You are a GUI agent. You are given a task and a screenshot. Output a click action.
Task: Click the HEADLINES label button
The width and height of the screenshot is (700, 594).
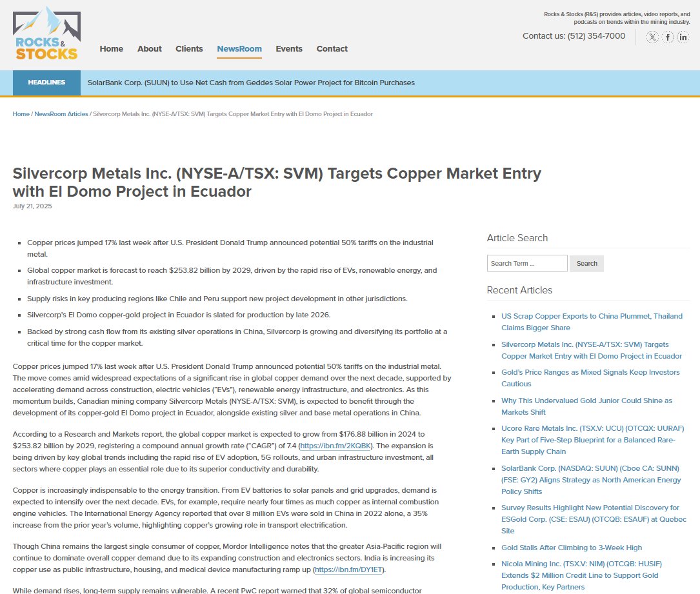(46, 83)
